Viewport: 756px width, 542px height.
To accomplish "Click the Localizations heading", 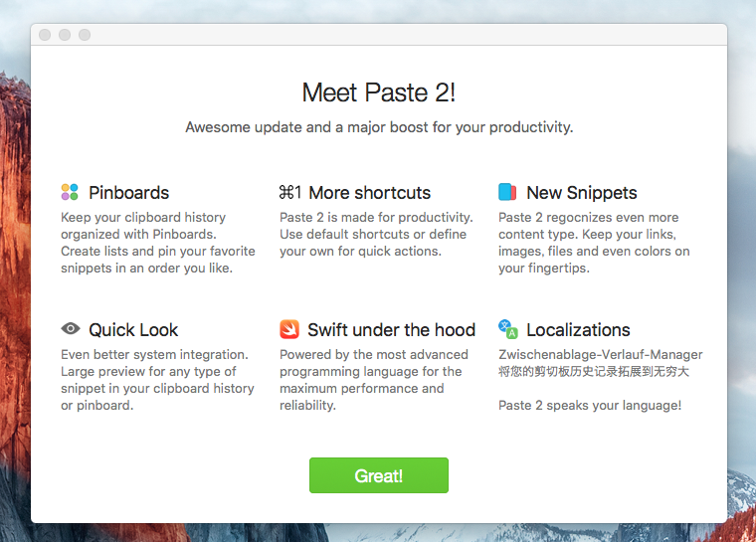I will tap(578, 329).
